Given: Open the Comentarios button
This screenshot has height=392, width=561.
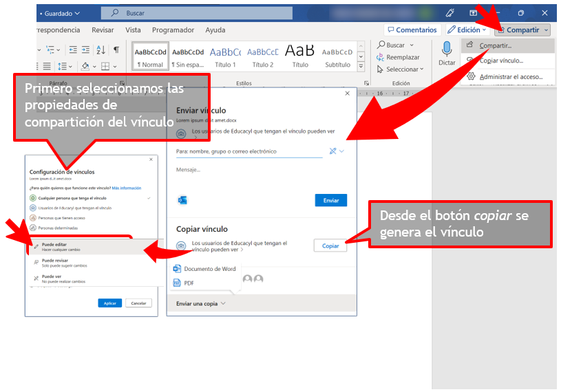Looking at the screenshot, I should coord(412,30).
